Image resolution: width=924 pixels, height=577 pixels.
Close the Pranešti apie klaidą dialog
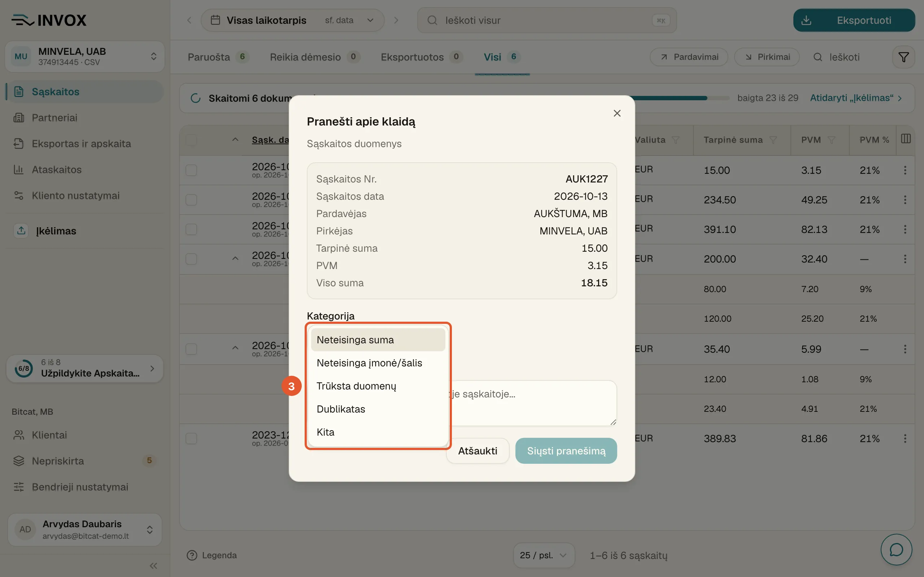tap(617, 113)
